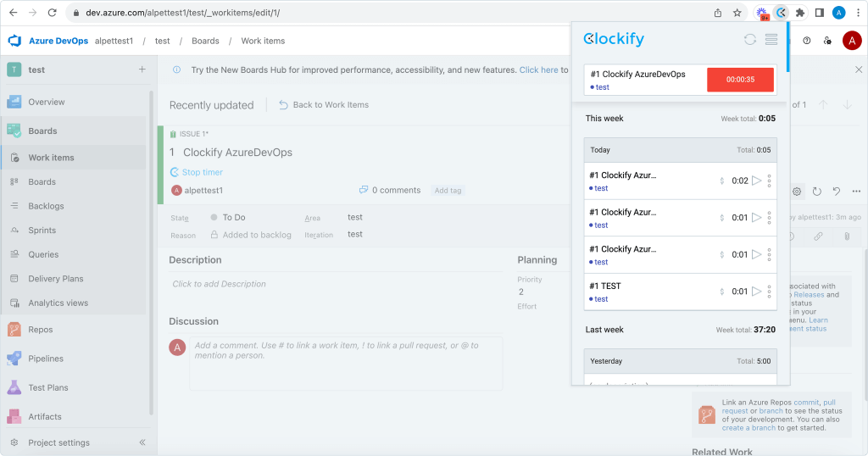This screenshot has height=456, width=868.
Task: Click the plus icon next to test project
Action: (x=142, y=70)
